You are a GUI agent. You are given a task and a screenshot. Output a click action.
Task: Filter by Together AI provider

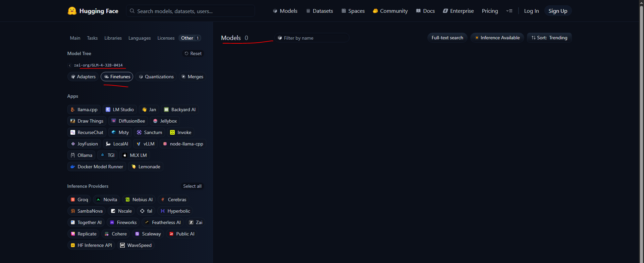tap(86, 222)
